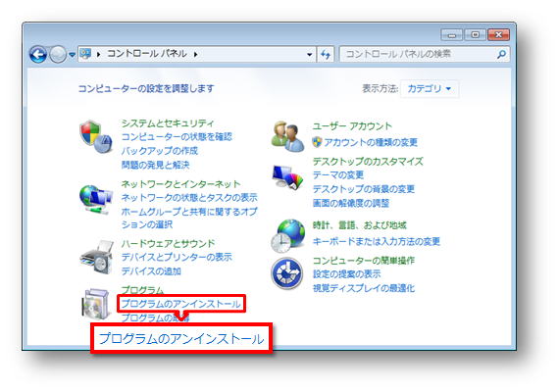Open テーマの変更 link
The width and height of the screenshot is (558, 392).
click(337, 175)
